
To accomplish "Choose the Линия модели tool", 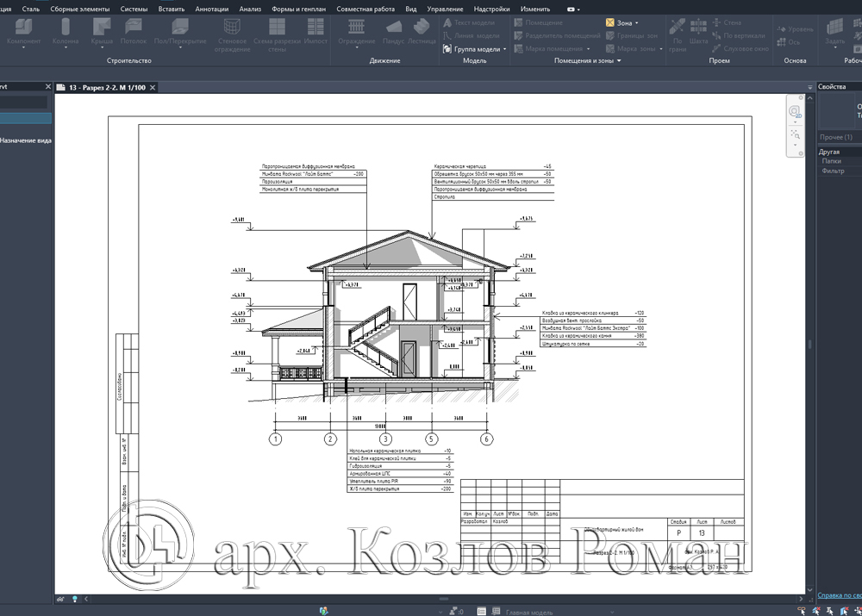I will pos(472,35).
